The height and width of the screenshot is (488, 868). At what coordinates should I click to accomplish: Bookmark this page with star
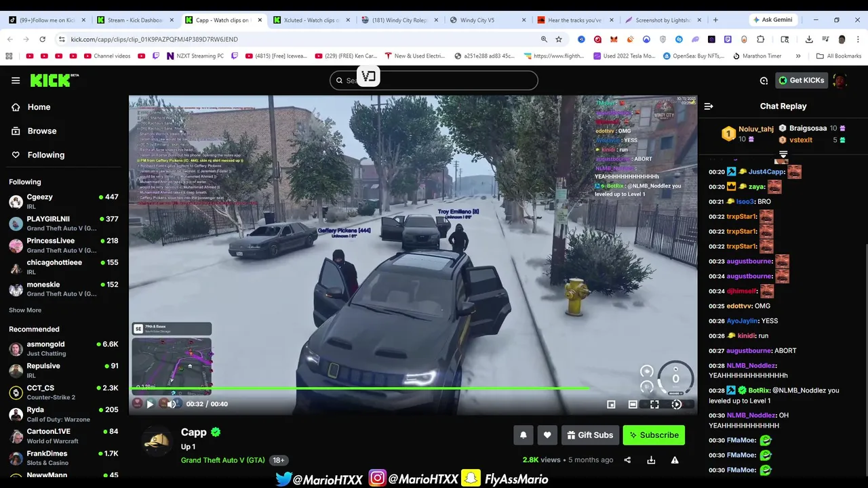559,39
